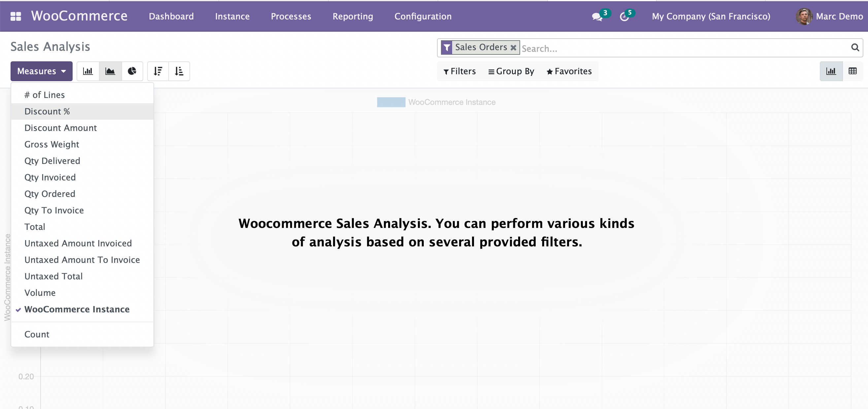Open the Reporting menu
The image size is (868, 409).
click(x=352, y=16)
